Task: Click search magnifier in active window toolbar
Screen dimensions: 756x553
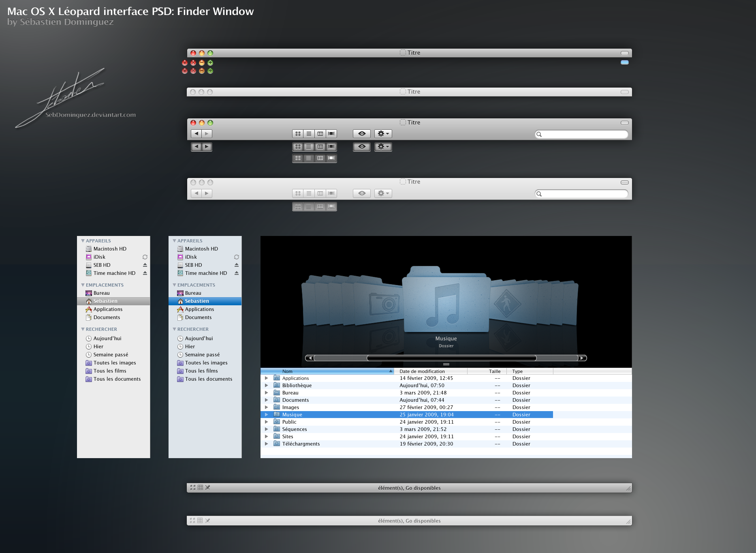Action: (539, 135)
